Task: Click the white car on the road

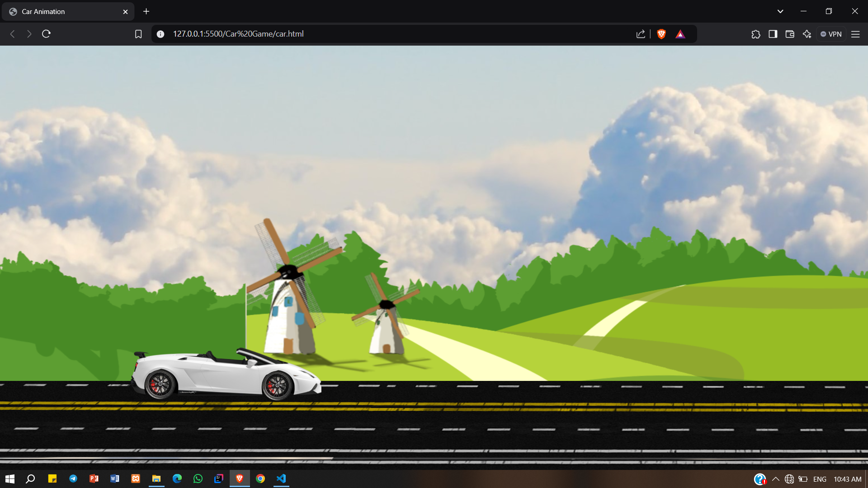Action: [226, 375]
